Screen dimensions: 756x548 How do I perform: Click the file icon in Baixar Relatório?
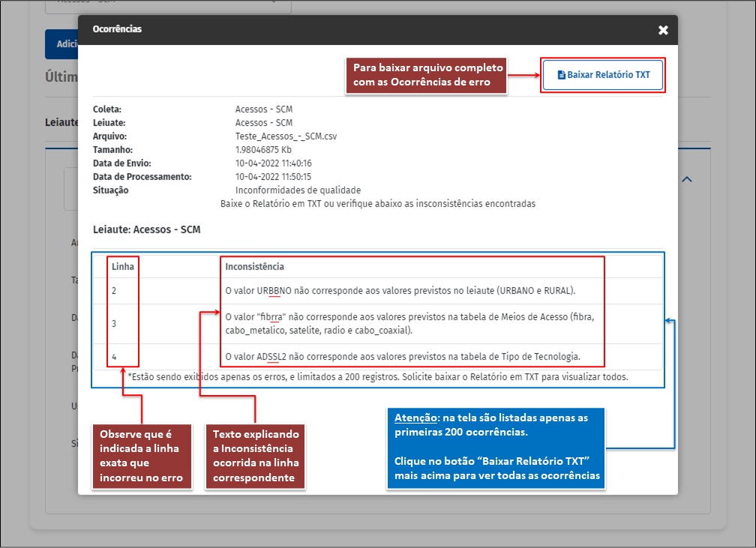(561, 75)
